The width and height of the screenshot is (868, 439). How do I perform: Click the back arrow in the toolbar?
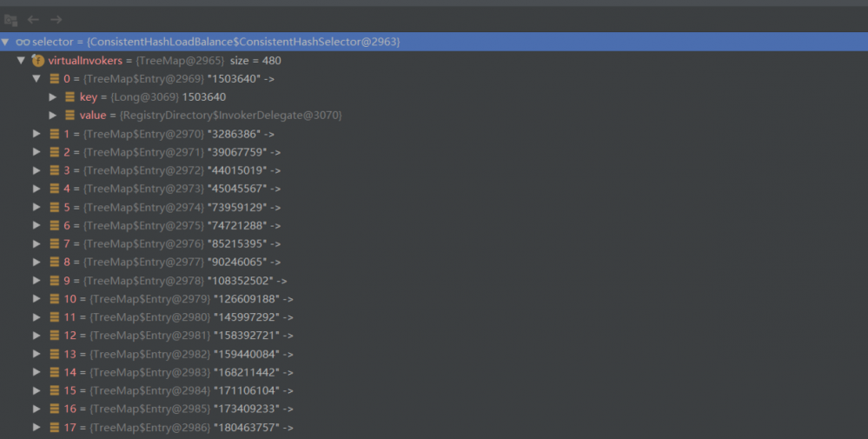tap(33, 19)
